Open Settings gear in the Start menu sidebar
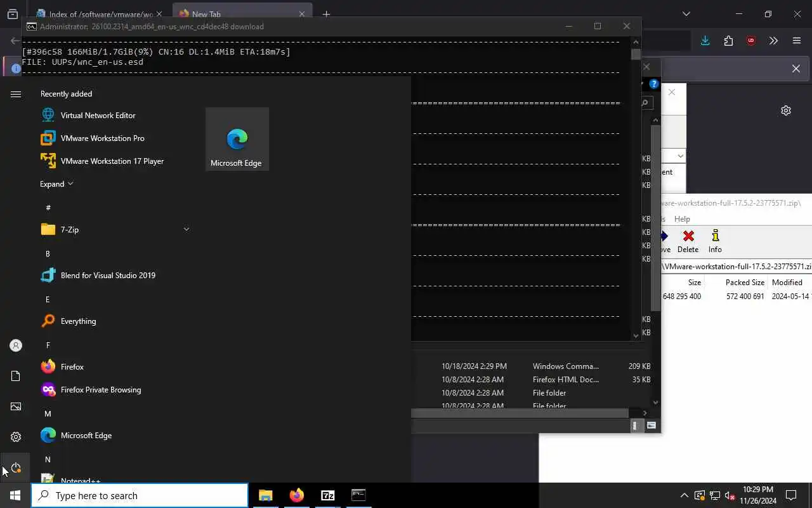 pyautogui.click(x=16, y=437)
